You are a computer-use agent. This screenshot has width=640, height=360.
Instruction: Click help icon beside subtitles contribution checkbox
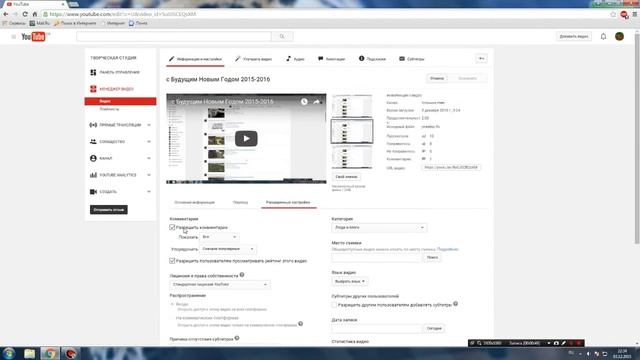coord(456,304)
